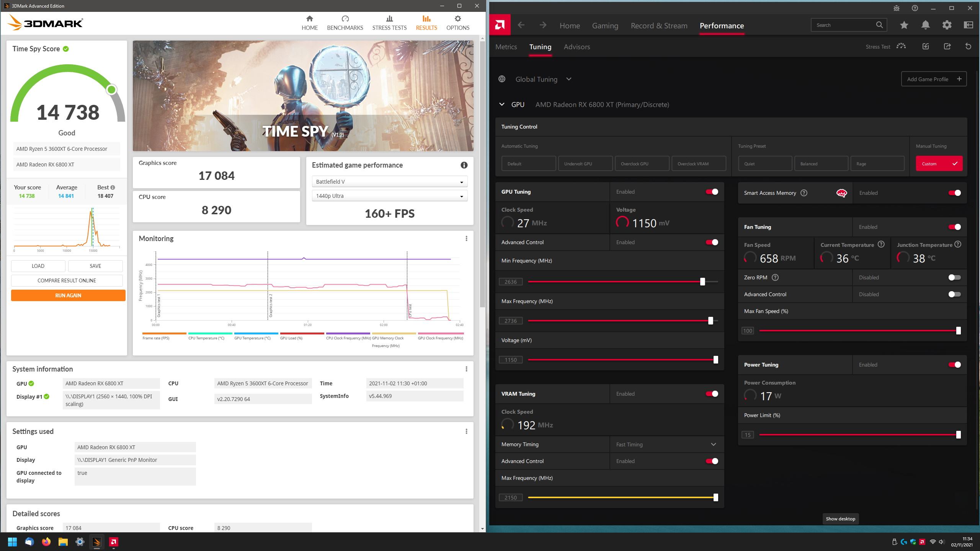Select Undervolt GPU automatic tuning
The image size is (980, 551).
click(585, 163)
